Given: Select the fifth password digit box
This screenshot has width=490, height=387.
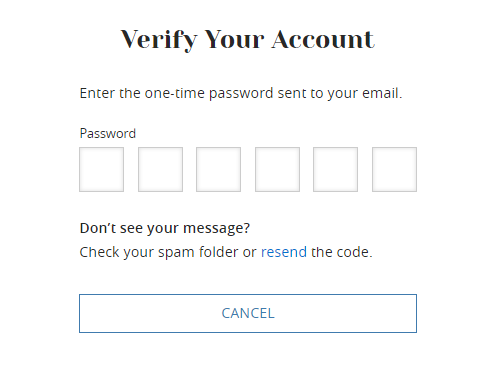Looking at the screenshot, I should point(335,169).
